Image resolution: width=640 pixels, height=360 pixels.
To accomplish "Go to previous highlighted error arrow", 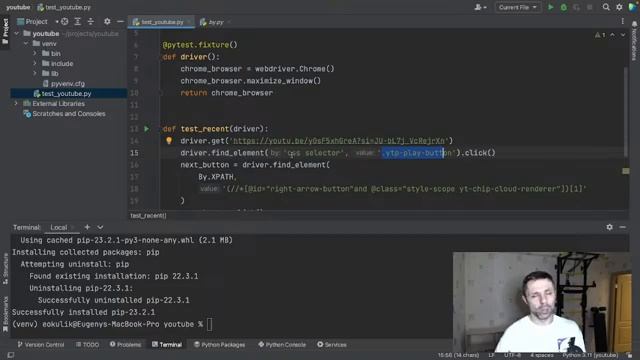I will [612, 35].
